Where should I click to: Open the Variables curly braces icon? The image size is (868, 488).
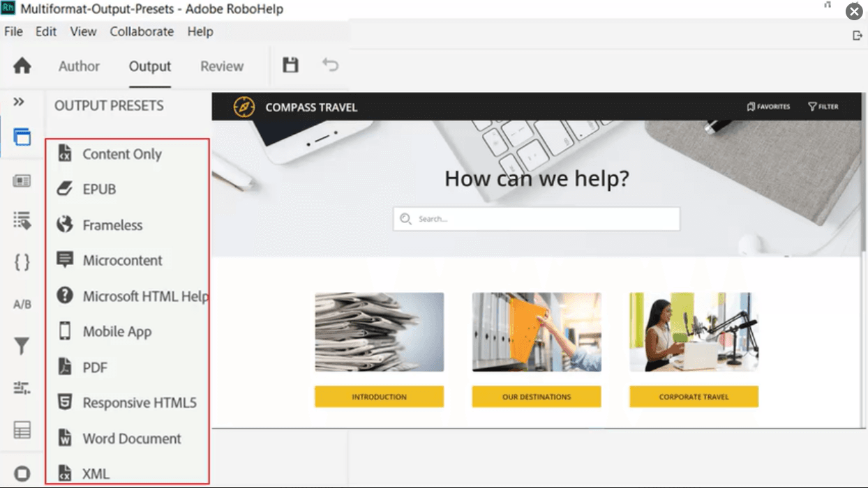22,262
